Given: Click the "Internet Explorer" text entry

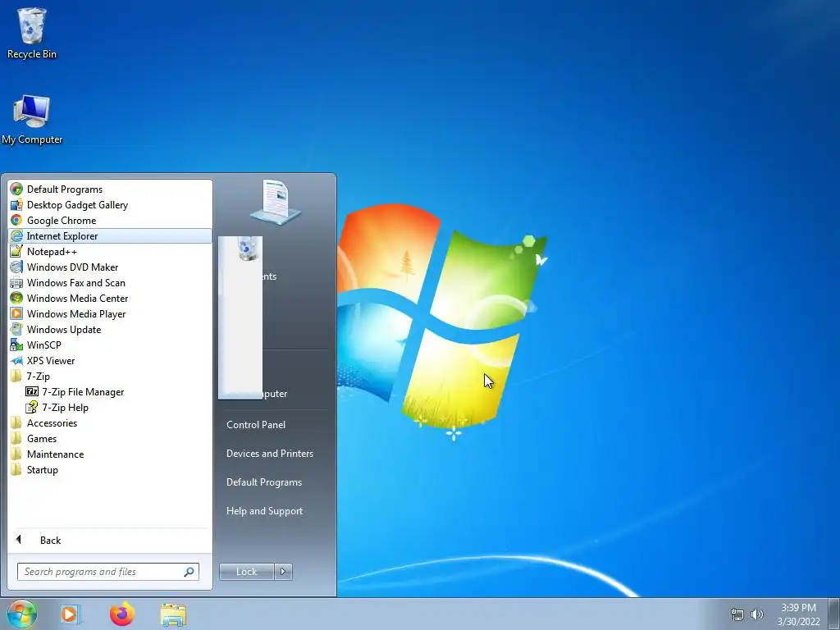Looking at the screenshot, I should click(62, 235).
